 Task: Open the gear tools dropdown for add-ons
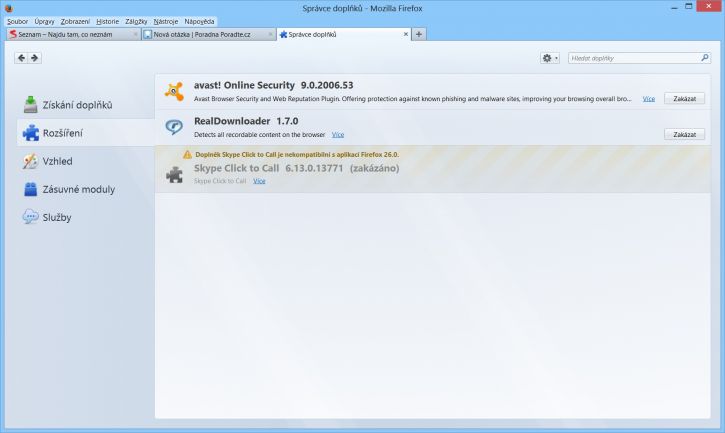click(x=550, y=58)
